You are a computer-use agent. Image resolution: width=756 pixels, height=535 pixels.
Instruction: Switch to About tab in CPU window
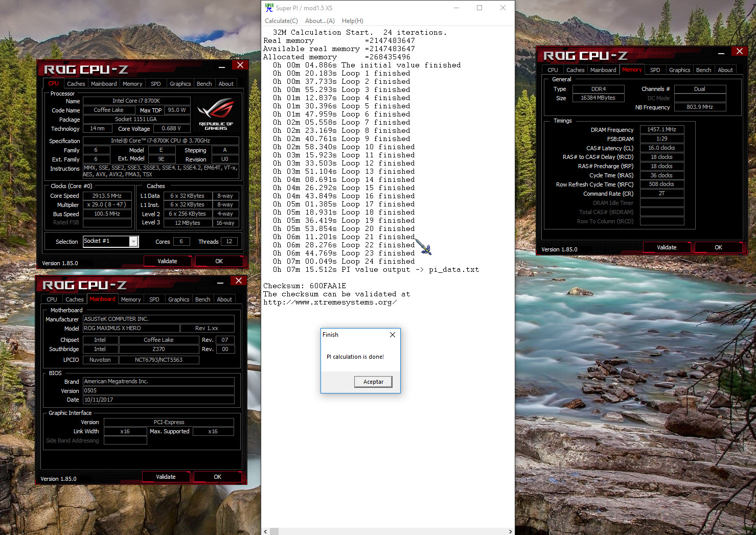coord(226,84)
